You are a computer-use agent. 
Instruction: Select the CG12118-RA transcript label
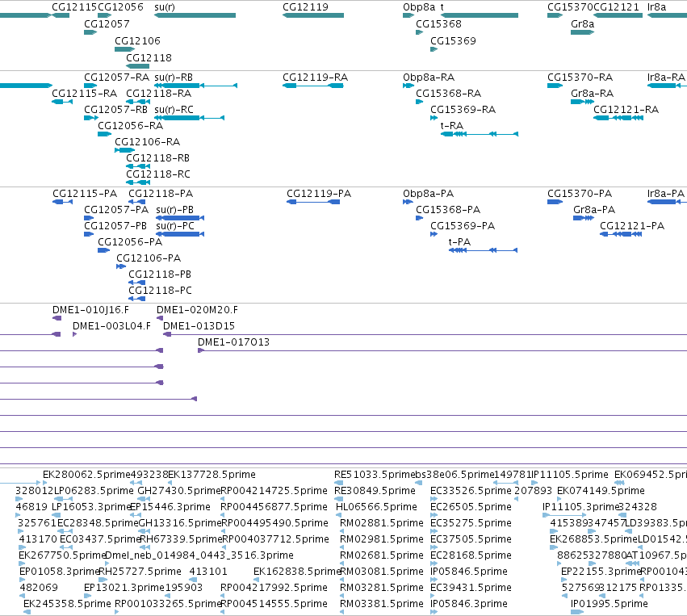(159, 94)
